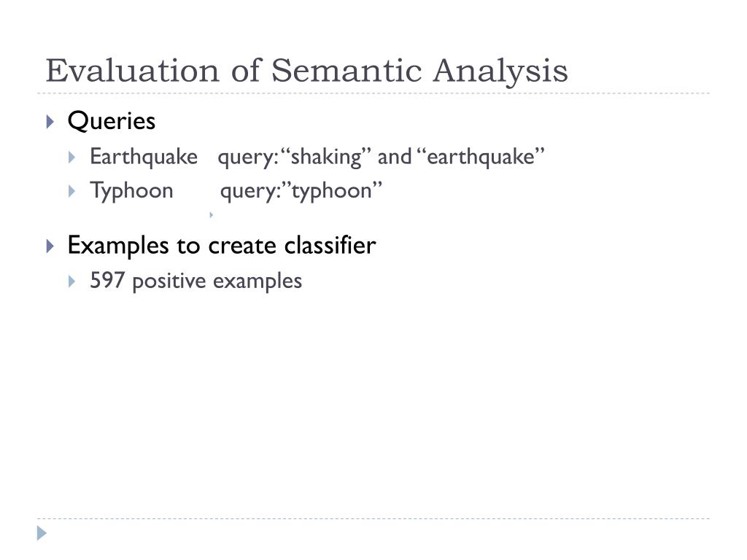
Task: Select the word Semantic in the title
Action: (x=347, y=71)
